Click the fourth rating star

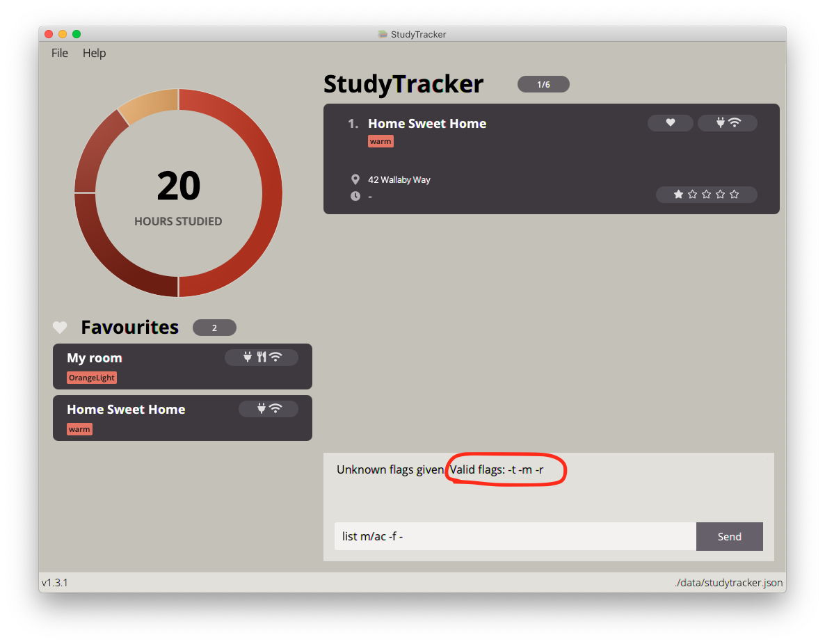pyautogui.click(x=720, y=195)
